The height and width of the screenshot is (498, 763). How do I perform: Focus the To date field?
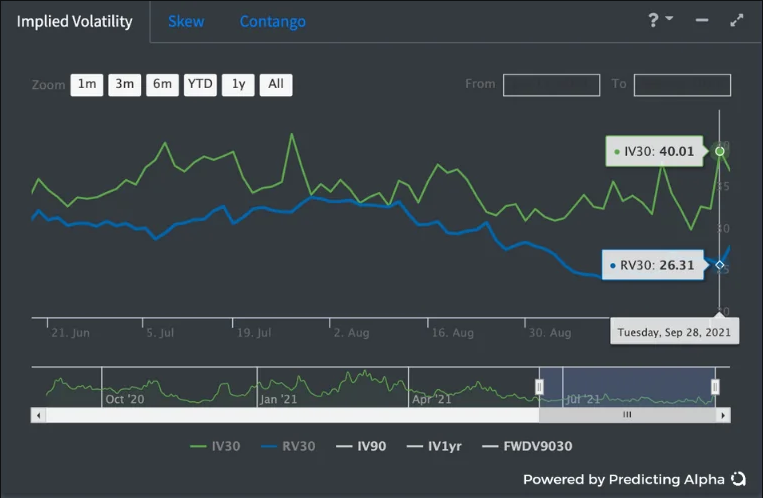click(x=682, y=85)
